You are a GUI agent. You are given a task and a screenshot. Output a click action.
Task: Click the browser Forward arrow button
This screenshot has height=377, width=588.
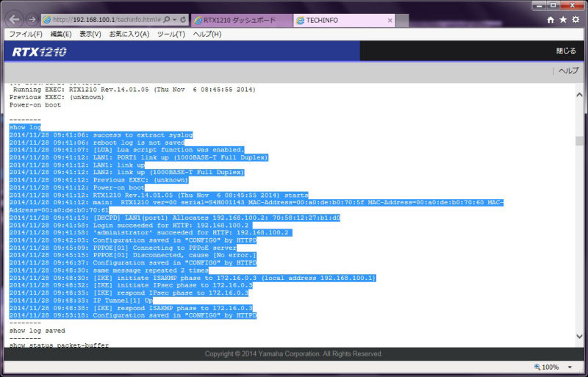(31, 20)
